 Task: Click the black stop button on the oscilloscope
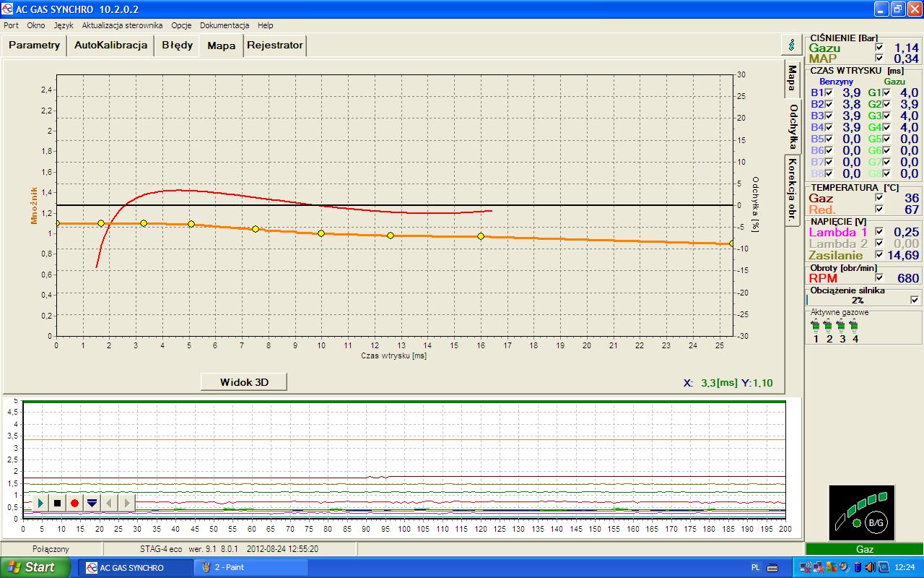tap(58, 503)
